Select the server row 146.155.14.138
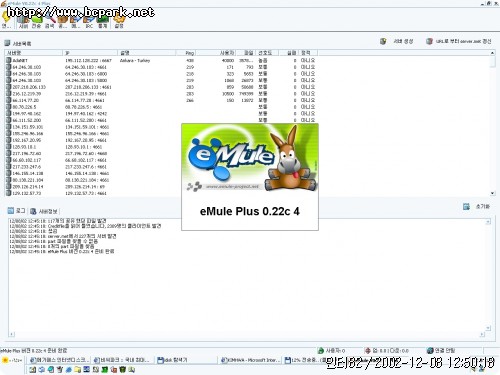The height and width of the screenshot is (375, 500). 93,173
